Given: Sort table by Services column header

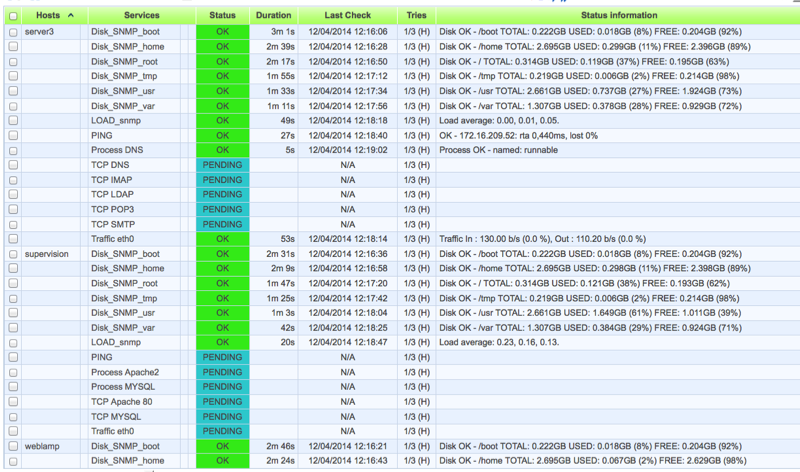Looking at the screenshot, I should click(x=141, y=16).
